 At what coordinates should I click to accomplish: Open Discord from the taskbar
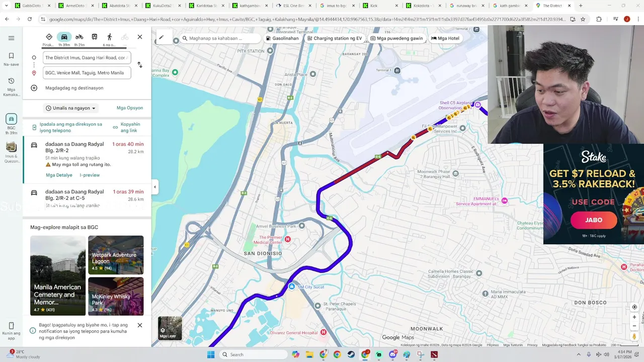(x=392, y=354)
